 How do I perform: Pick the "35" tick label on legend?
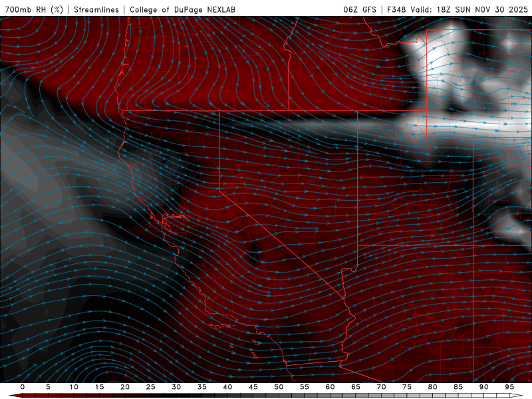click(x=202, y=387)
